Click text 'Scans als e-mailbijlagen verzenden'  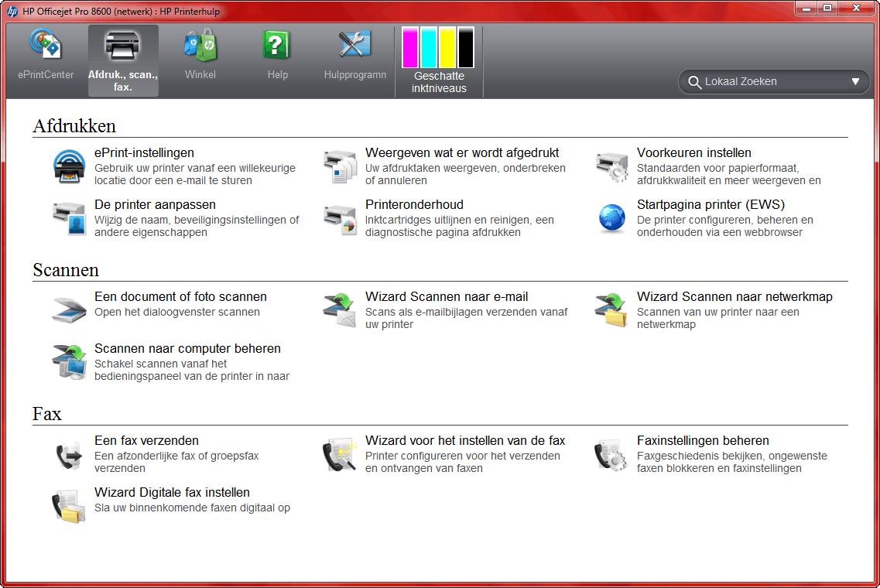tap(448, 312)
